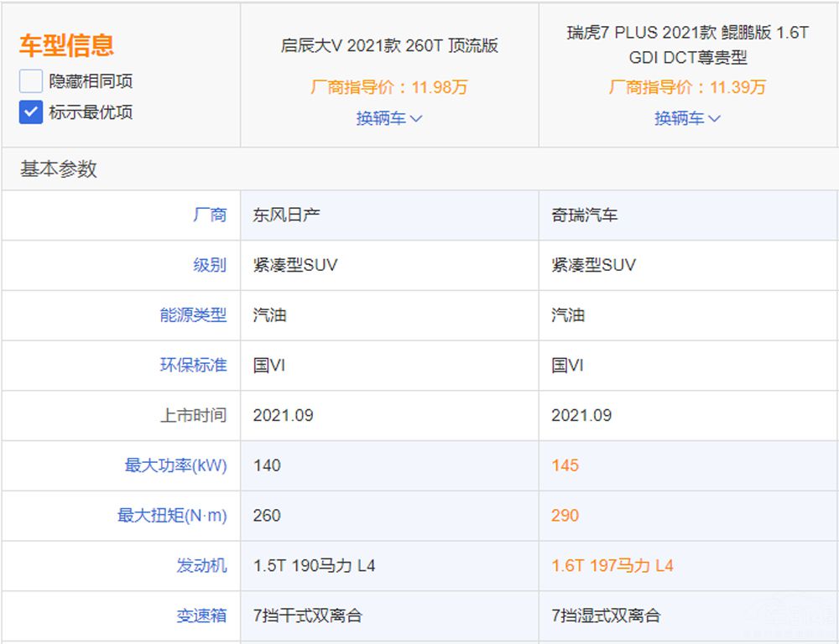Click the 车型信息 heading
839x644 pixels.
[x=66, y=45]
